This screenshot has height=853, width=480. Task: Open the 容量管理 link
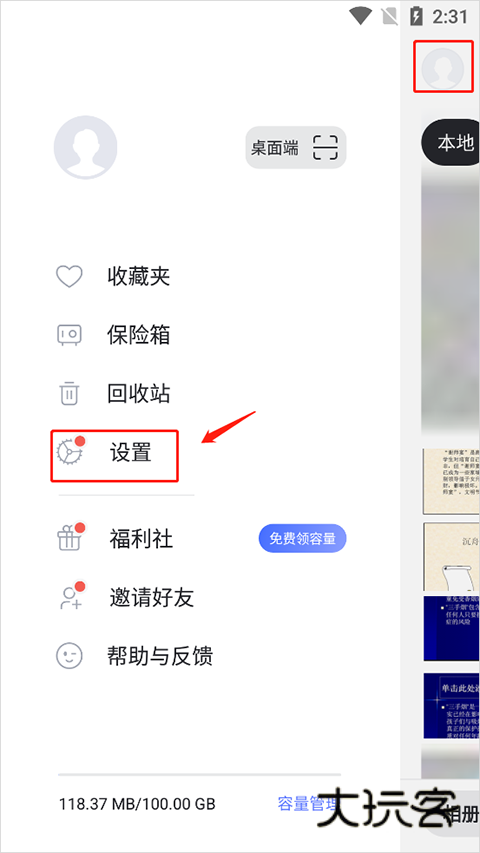click(x=309, y=803)
